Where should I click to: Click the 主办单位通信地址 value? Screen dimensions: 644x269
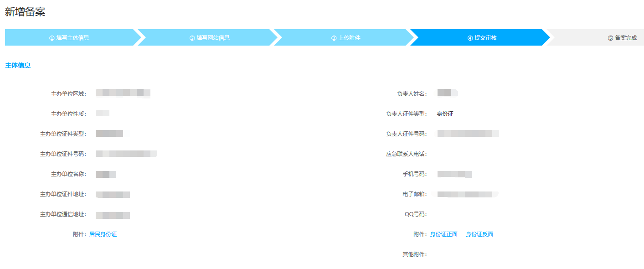pyautogui.click(x=113, y=215)
